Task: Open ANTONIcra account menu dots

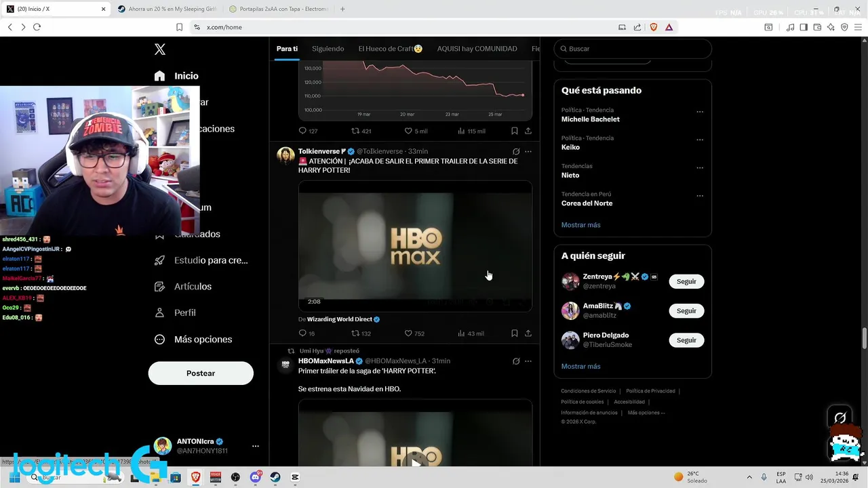Action: click(x=256, y=446)
